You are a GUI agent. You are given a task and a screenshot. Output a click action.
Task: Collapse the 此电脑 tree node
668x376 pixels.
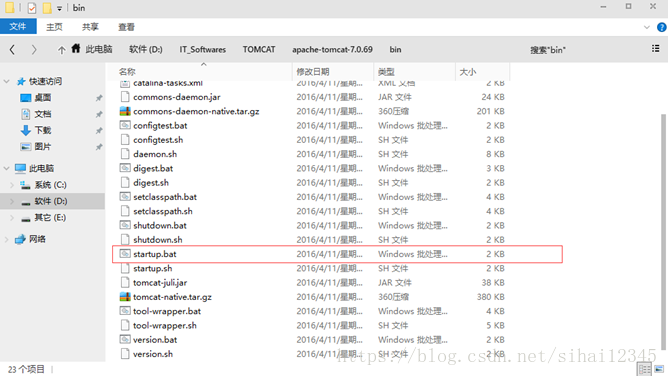point(6,169)
